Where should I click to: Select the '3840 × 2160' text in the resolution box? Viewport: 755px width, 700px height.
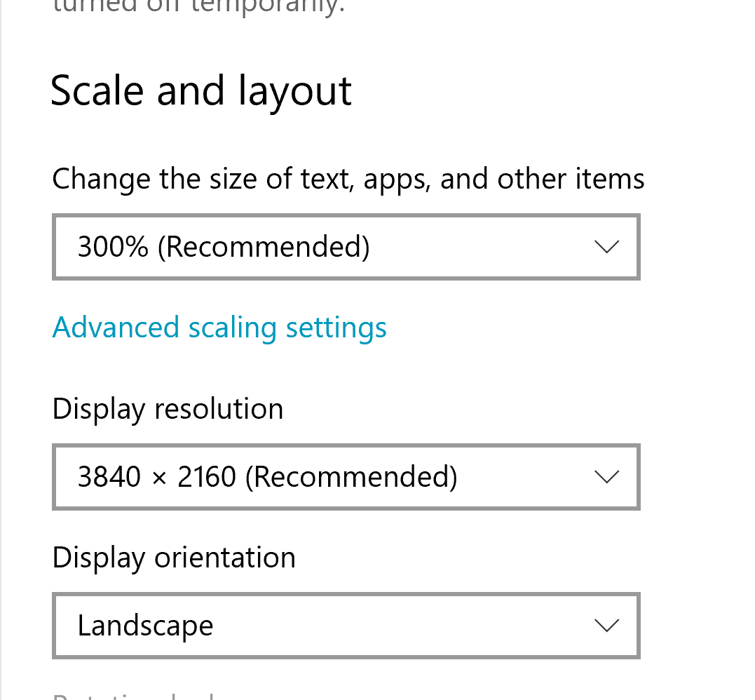tap(157, 476)
